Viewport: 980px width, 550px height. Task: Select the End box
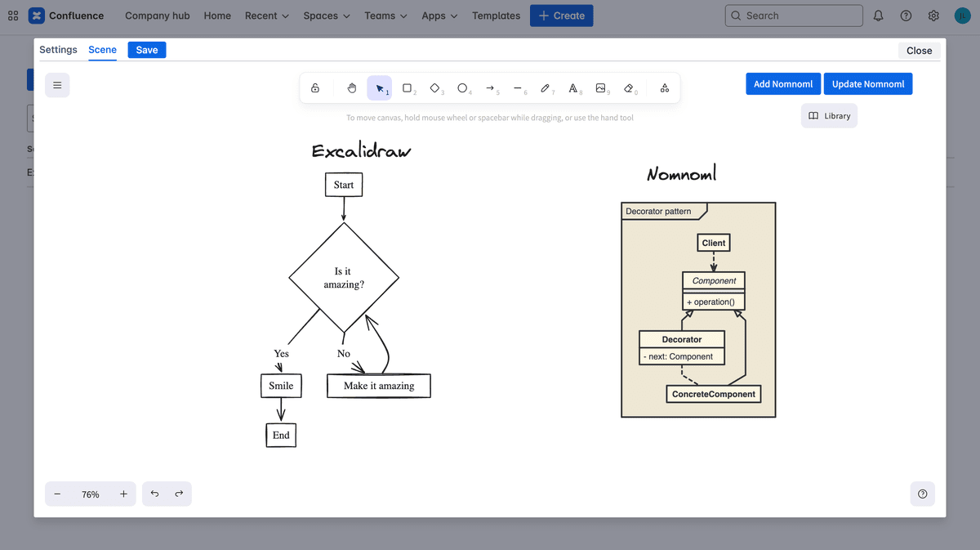(281, 435)
